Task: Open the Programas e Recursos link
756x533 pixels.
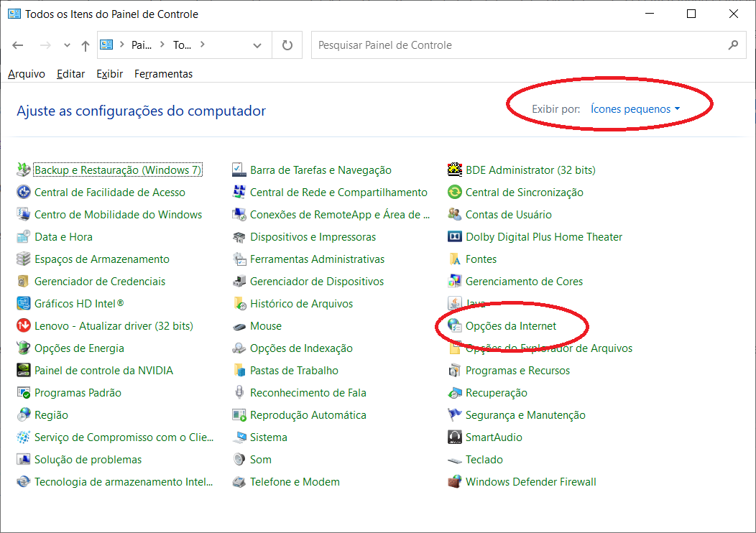Action: point(517,370)
